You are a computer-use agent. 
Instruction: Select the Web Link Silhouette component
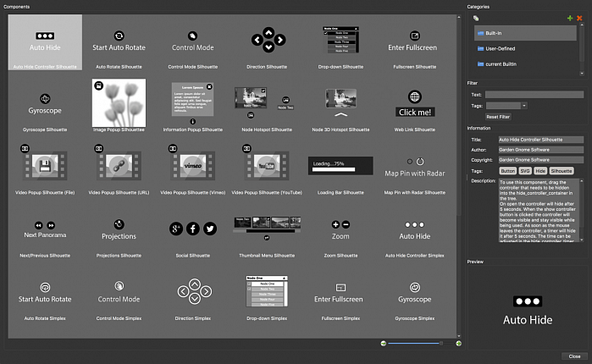(x=414, y=105)
